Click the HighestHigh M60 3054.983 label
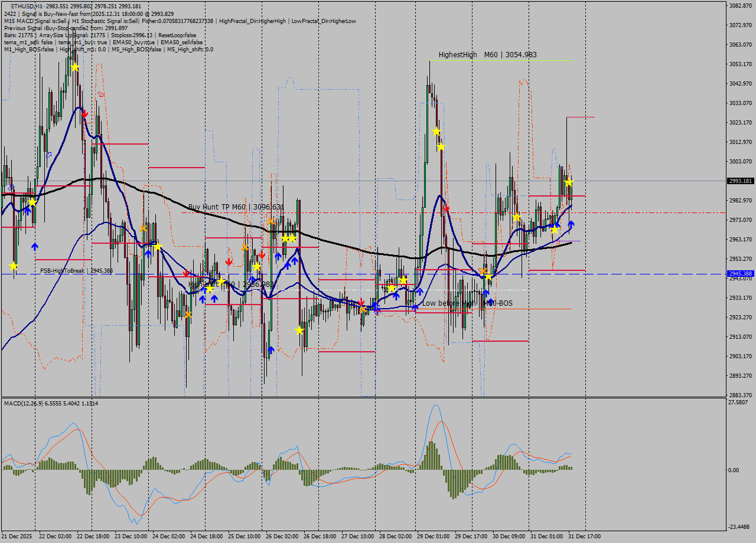The height and width of the screenshot is (543, 756). click(505, 54)
